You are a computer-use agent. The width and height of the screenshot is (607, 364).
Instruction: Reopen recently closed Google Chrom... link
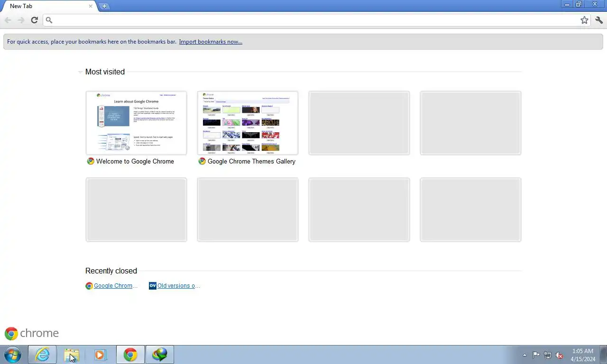(116, 286)
